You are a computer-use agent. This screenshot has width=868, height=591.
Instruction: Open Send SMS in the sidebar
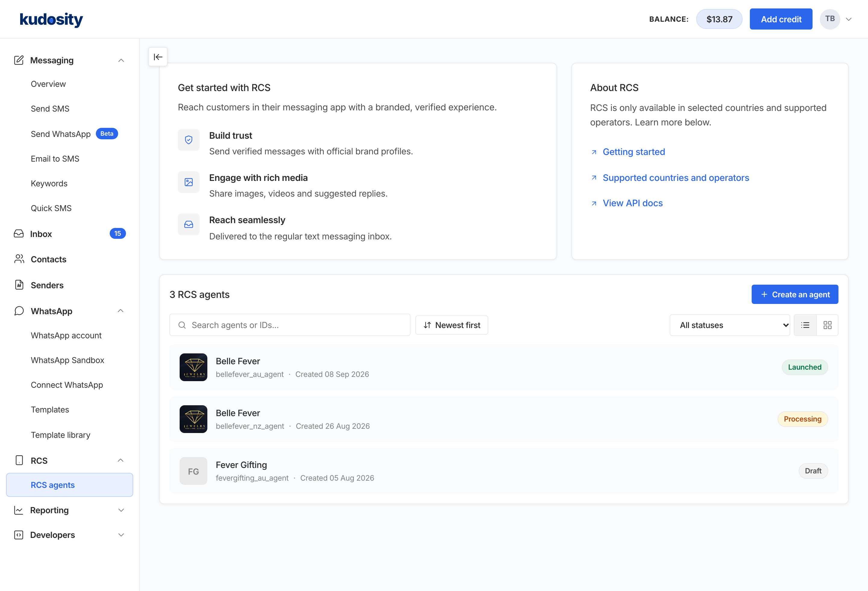[50, 109]
